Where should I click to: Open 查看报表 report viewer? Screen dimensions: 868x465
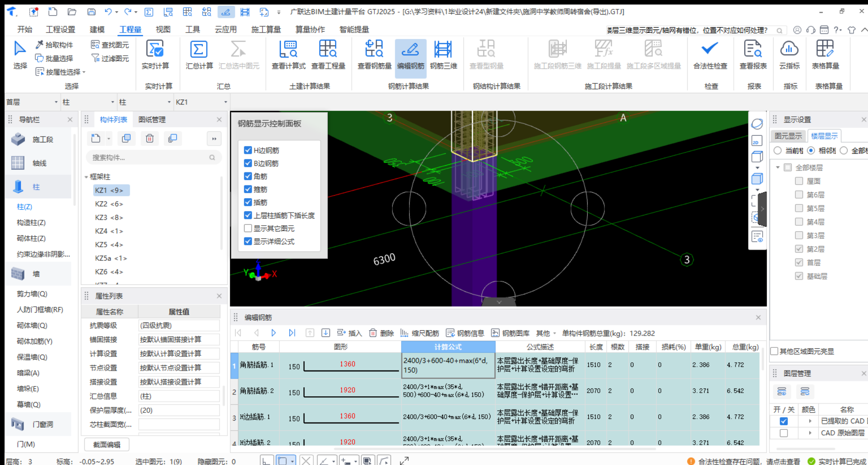pyautogui.click(x=753, y=54)
